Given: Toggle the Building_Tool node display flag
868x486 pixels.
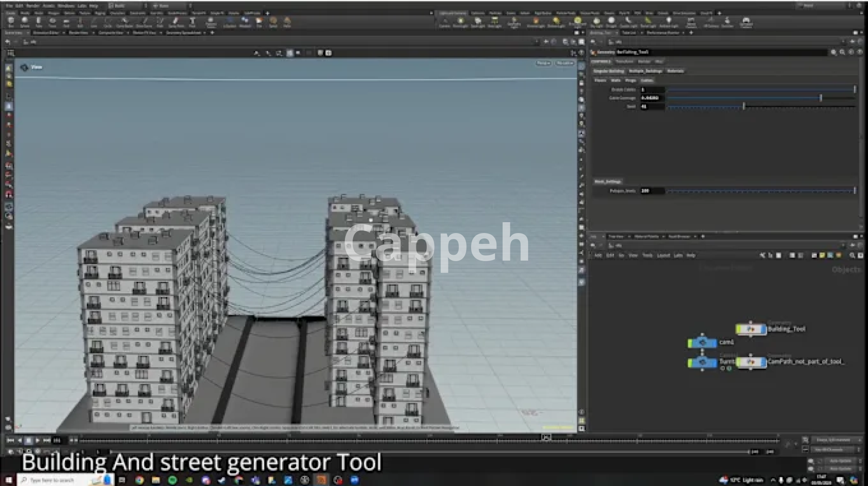Looking at the screenshot, I should 764,329.
